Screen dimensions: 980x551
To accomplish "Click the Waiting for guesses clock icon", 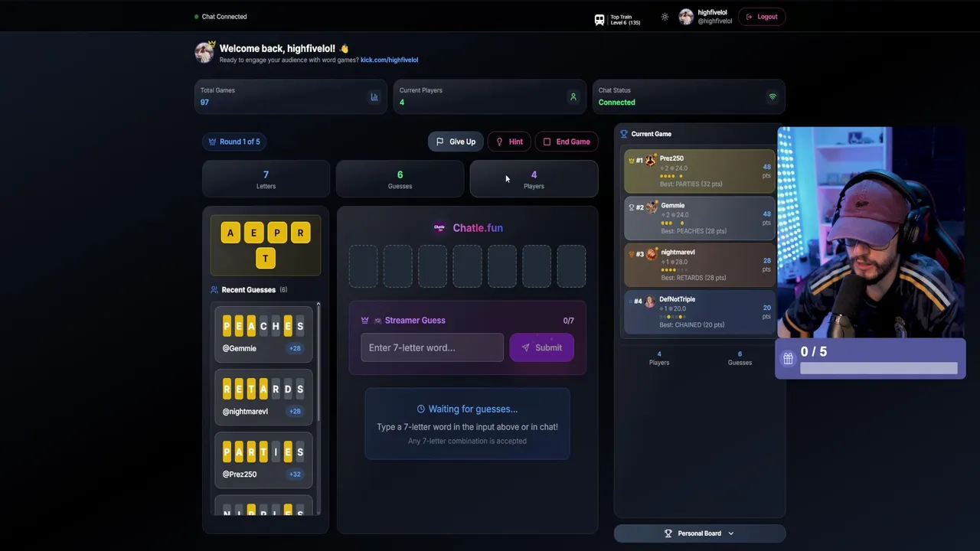I will pos(420,409).
